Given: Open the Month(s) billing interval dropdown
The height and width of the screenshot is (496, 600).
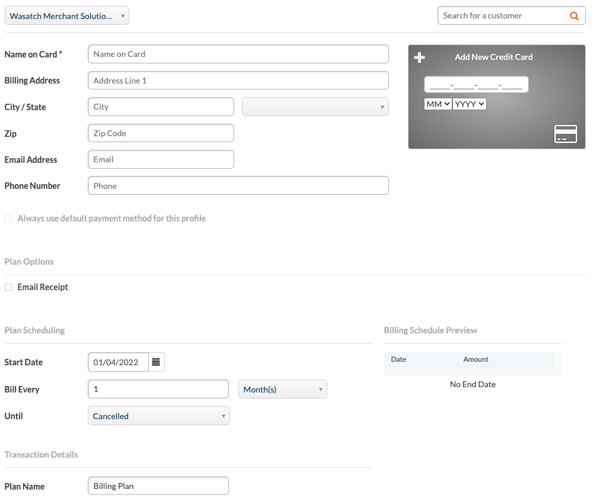Looking at the screenshot, I should click(x=283, y=389).
